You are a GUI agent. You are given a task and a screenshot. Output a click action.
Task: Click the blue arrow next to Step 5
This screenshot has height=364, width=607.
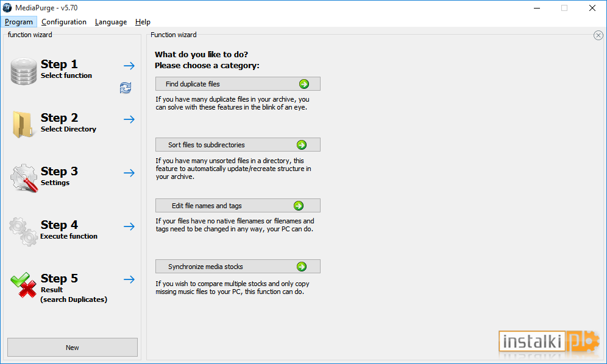click(129, 279)
